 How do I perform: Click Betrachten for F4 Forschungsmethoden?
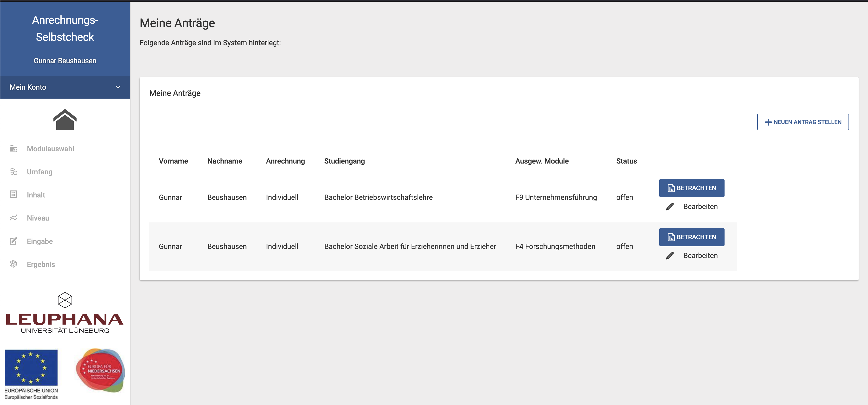[691, 237]
